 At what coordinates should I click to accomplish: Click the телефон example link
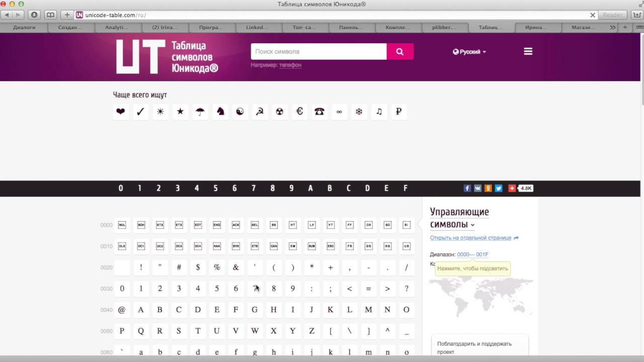(290, 65)
